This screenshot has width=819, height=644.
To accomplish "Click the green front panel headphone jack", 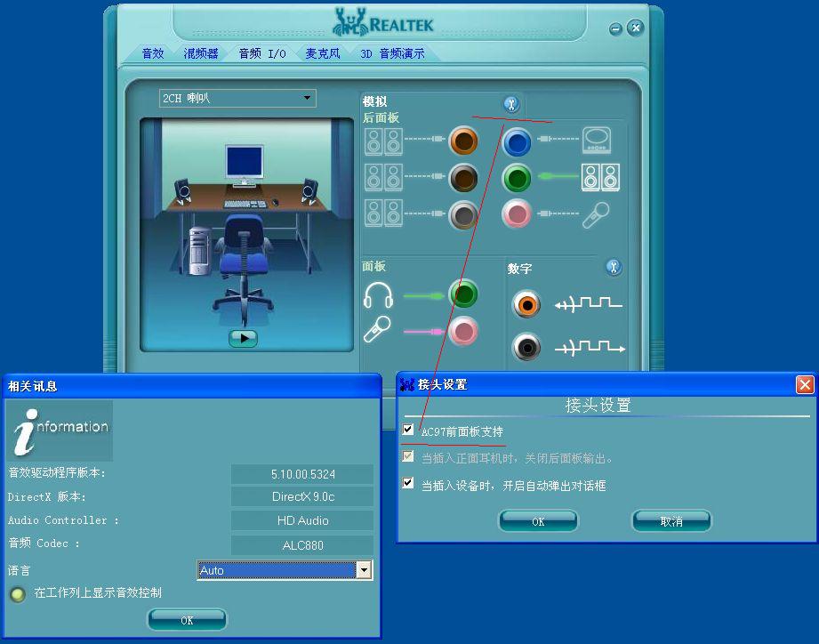I will point(463,294).
